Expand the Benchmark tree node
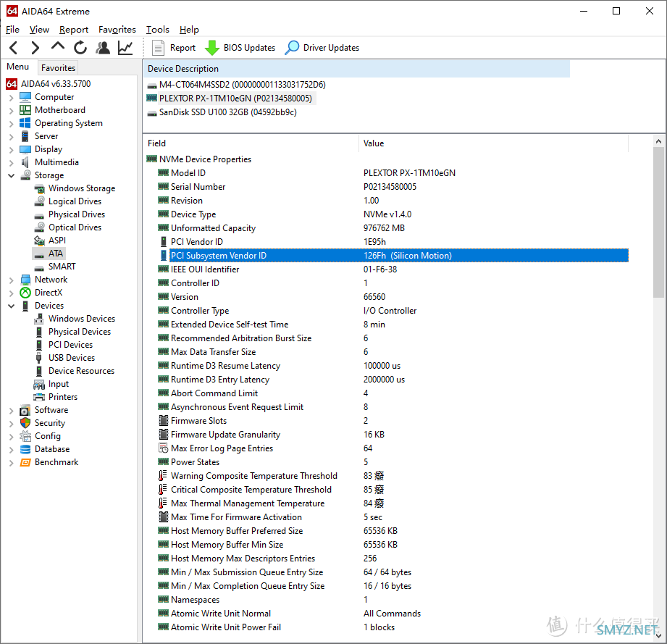The height and width of the screenshot is (644, 667). click(11, 463)
